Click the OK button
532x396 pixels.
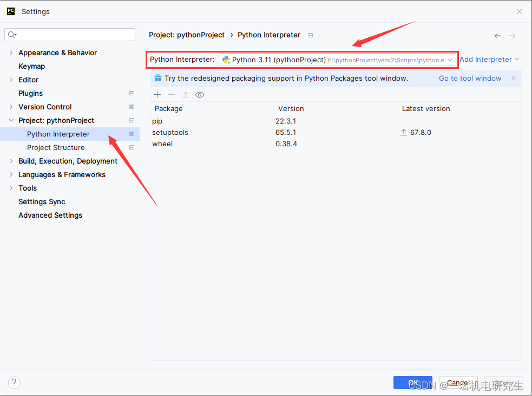coord(413,382)
